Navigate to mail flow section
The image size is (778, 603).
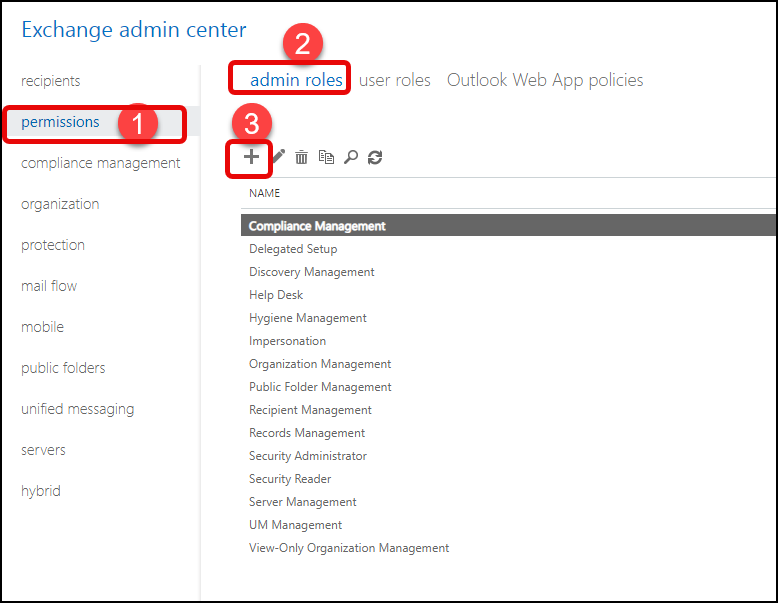pyautogui.click(x=49, y=286)
